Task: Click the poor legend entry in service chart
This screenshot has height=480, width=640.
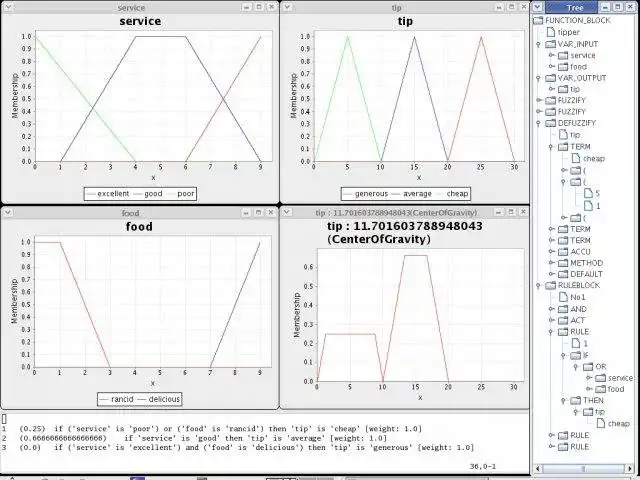Action: (x=182, y=193)
